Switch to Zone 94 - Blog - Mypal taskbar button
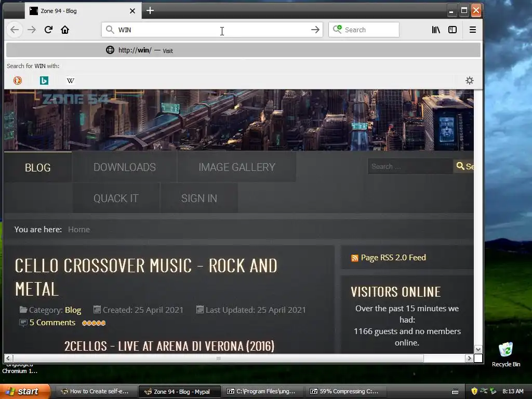 [x=179, y=391]
